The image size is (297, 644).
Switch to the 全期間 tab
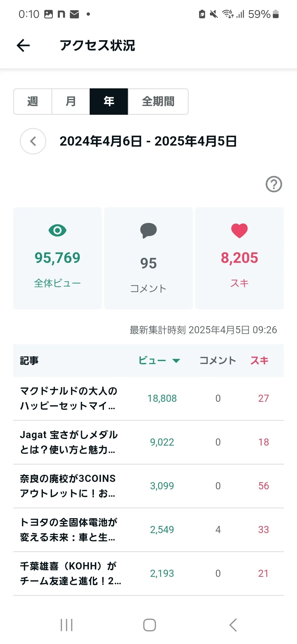point(158,101)
